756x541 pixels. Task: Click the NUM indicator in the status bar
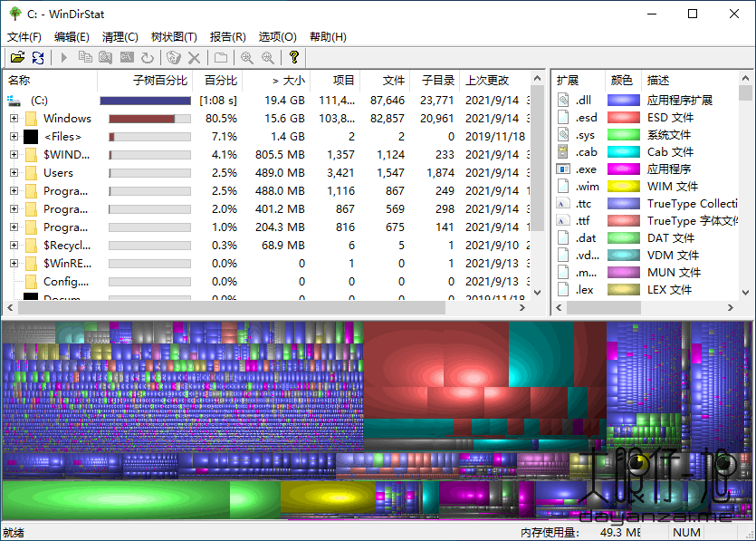[x=686, y=532]
